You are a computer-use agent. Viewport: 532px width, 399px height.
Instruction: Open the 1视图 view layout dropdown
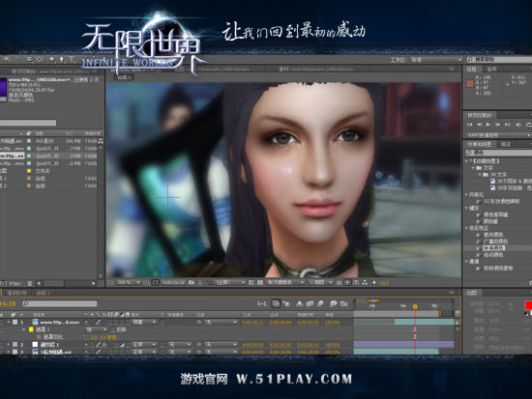320,282
